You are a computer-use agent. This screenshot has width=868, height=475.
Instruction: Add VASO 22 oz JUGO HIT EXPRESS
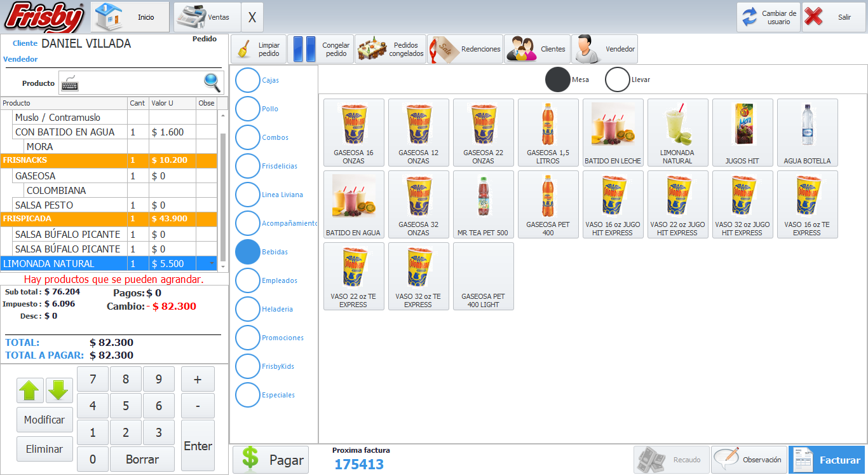click(x=677, y=204)
